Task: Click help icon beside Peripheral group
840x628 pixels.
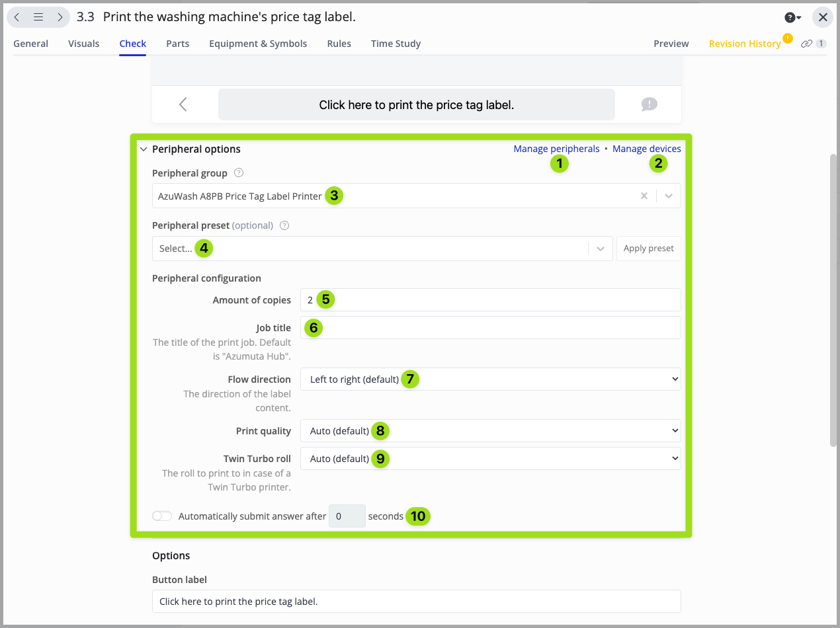Action: 239,173
